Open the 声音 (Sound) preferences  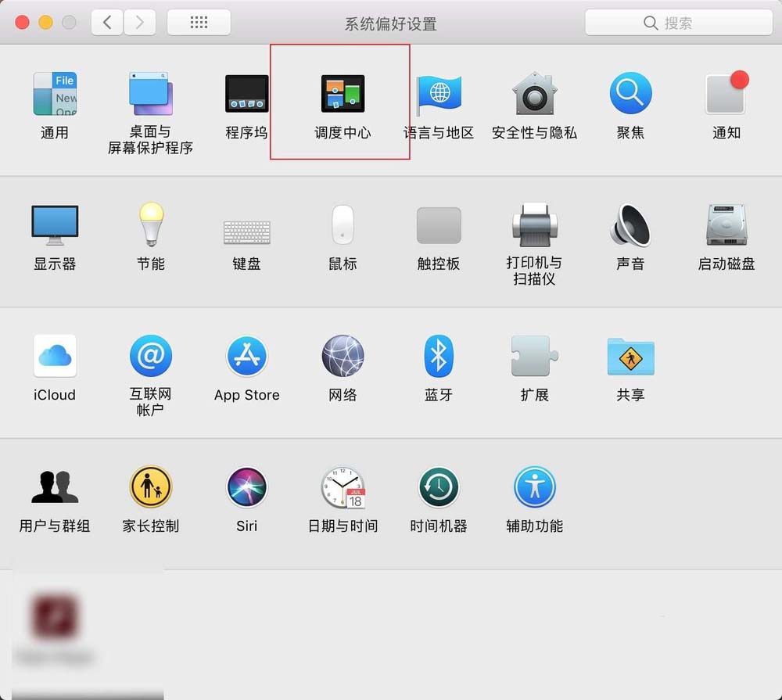point(630,224)
